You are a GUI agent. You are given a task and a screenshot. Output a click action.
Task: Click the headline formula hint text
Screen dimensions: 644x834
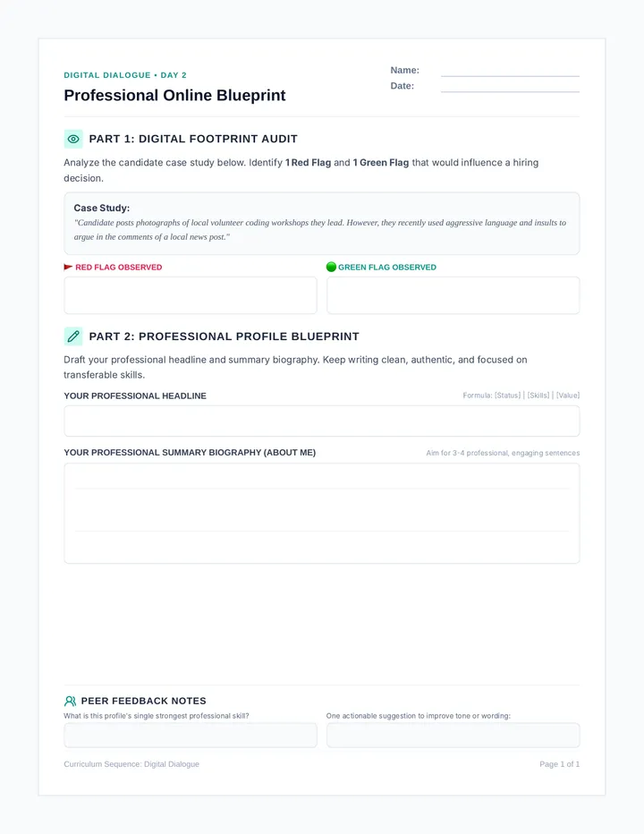521,396
